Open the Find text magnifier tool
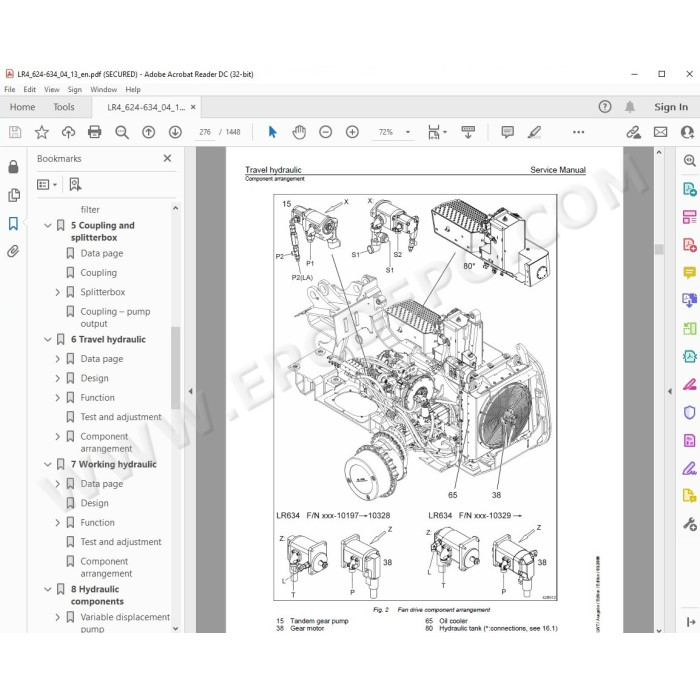700x700 pixels. [x=122, y=132]
